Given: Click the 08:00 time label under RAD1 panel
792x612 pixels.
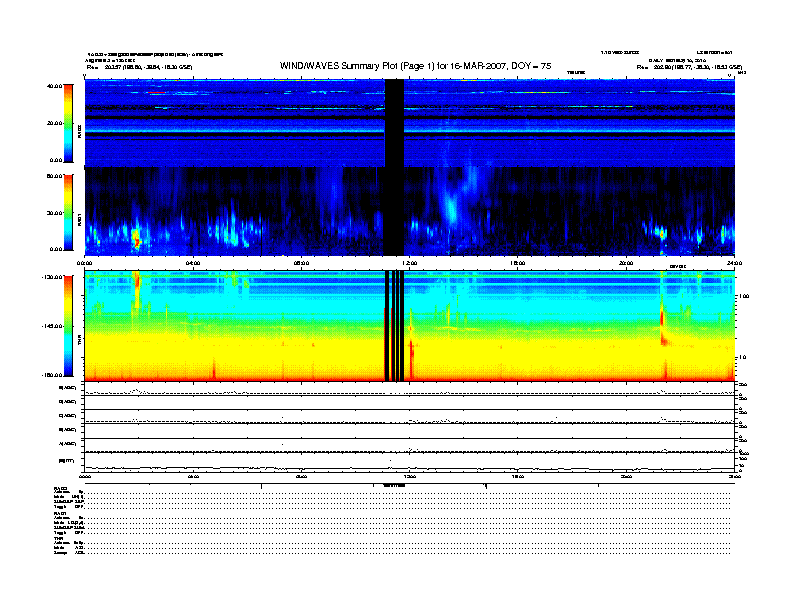Looking at the screenshot, I should coord(301,263).
